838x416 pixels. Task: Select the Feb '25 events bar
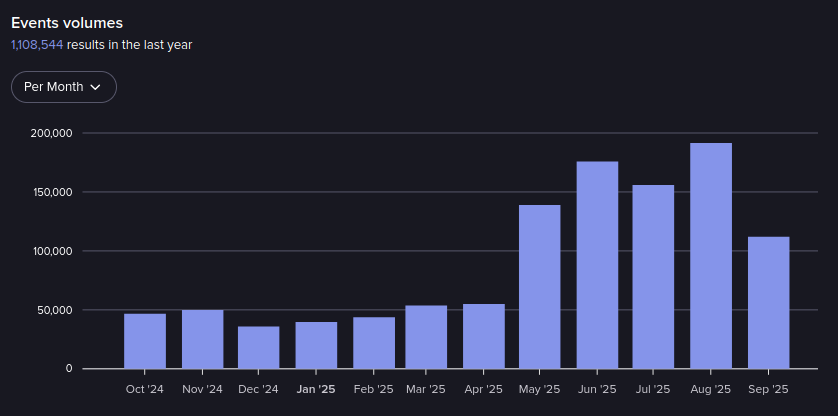point(374,343)
